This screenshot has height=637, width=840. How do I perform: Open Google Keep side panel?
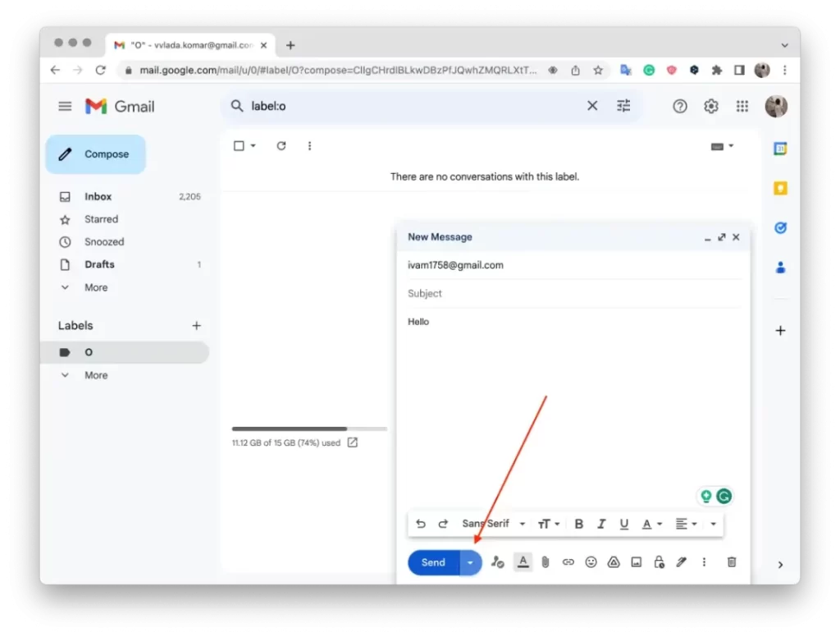pyautogui.click(x=781, y=188)
